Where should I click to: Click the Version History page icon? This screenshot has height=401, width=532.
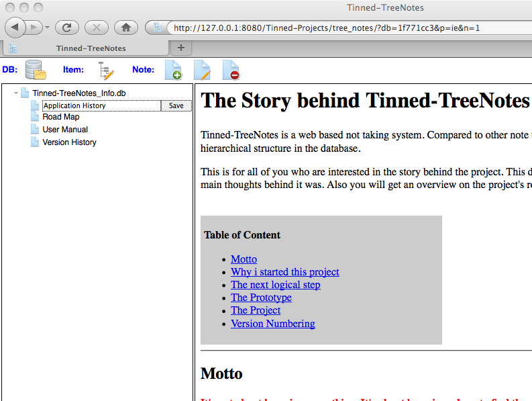coord(35,142)
